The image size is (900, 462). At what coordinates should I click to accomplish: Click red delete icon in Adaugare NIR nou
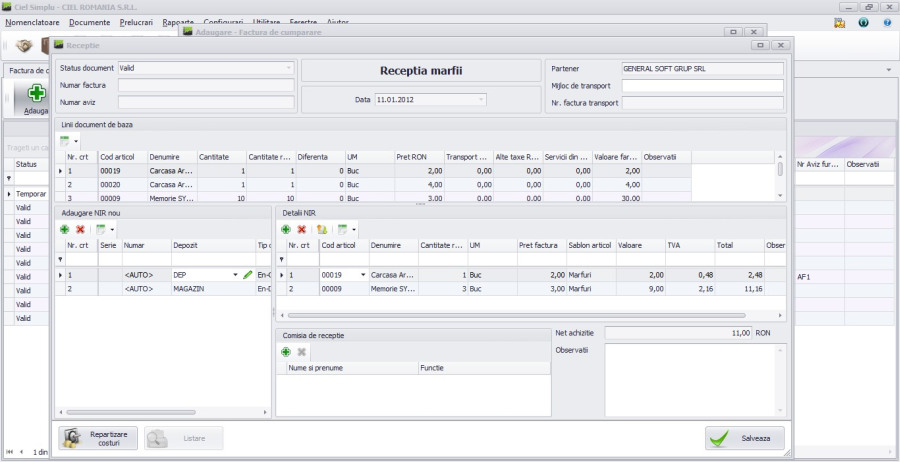(80, 229)
